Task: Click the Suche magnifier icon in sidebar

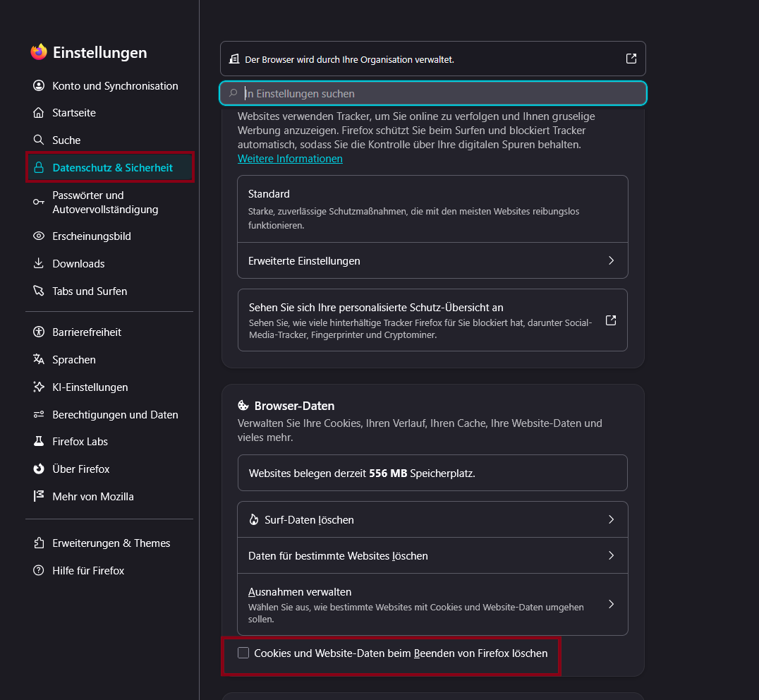Action: point(39,140)
